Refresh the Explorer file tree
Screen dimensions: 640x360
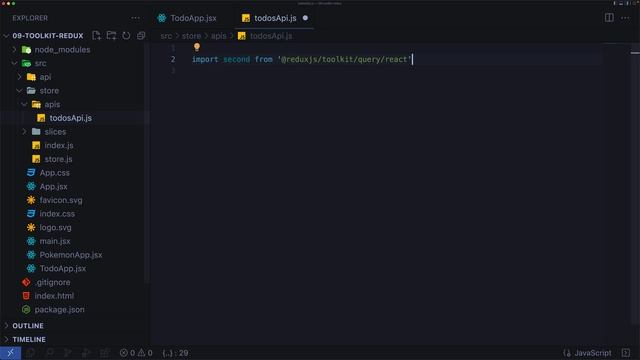[x=126, y=36]
